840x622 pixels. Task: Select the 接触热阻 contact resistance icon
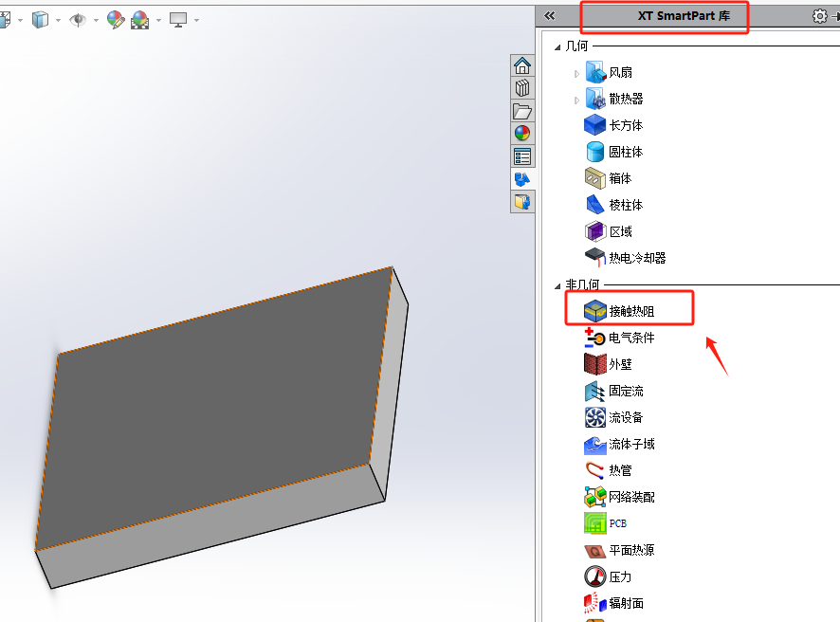[x=595, y=311]
